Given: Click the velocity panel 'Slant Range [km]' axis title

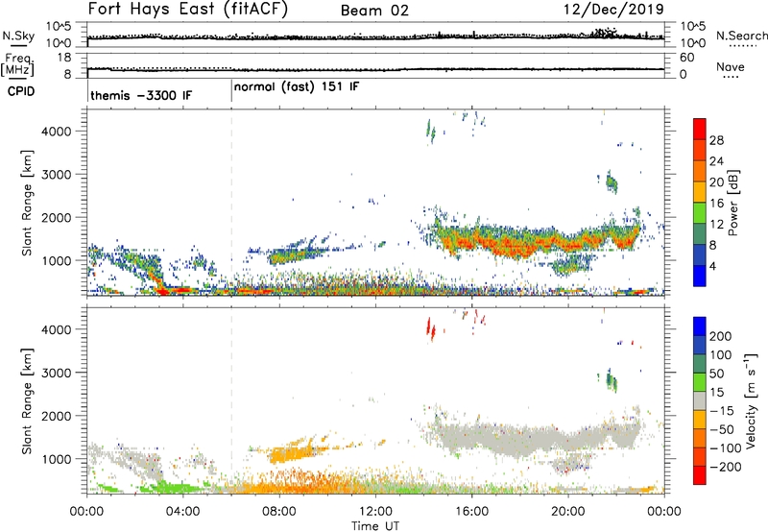Looking at the screenshot, I should [27, 401].
